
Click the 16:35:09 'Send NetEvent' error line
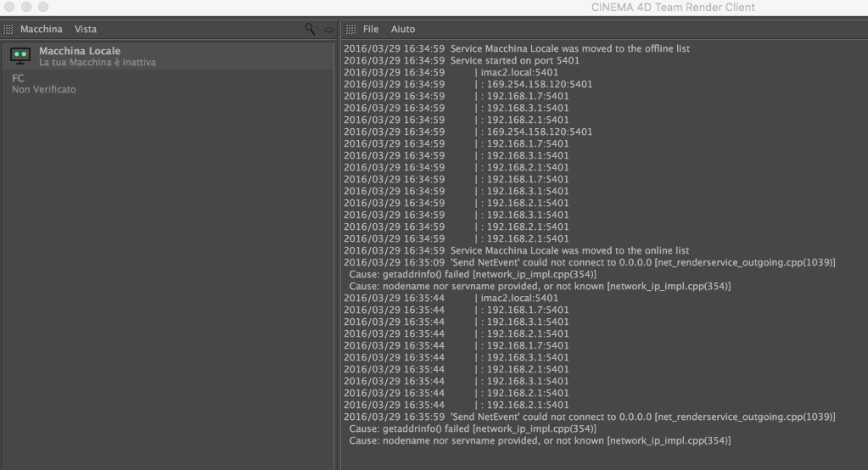coord(590,262)
